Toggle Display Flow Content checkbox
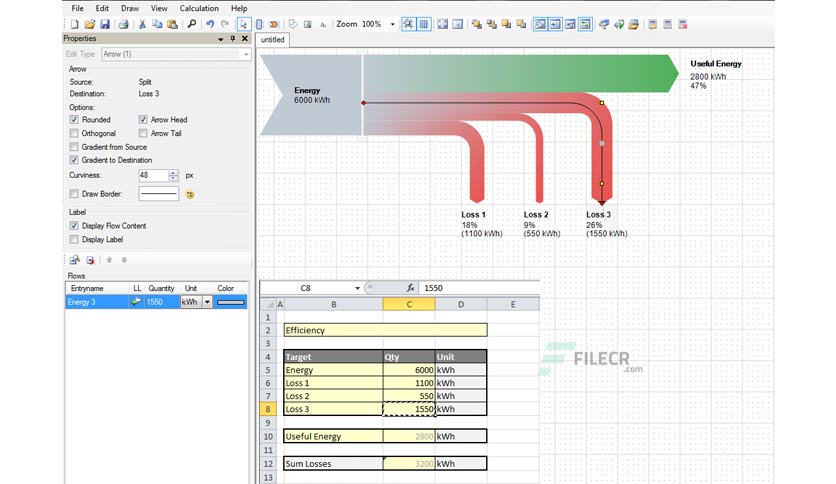The image size is (836, 484). point(74,226)
